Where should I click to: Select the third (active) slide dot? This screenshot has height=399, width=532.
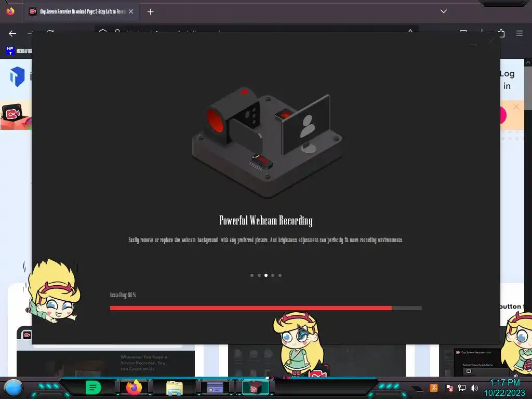tap(266, 275)
